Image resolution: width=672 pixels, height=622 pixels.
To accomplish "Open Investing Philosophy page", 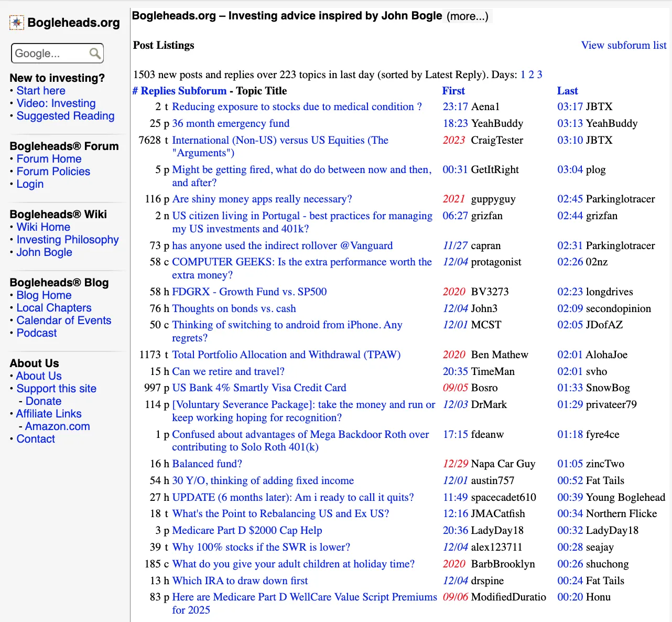I will click(68, 240).
